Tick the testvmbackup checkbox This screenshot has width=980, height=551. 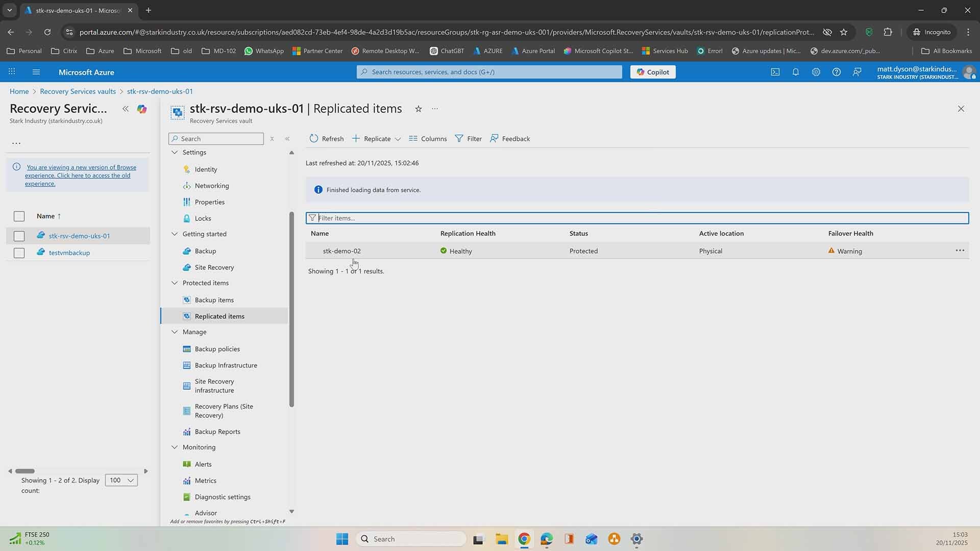[x=19, y=253]
